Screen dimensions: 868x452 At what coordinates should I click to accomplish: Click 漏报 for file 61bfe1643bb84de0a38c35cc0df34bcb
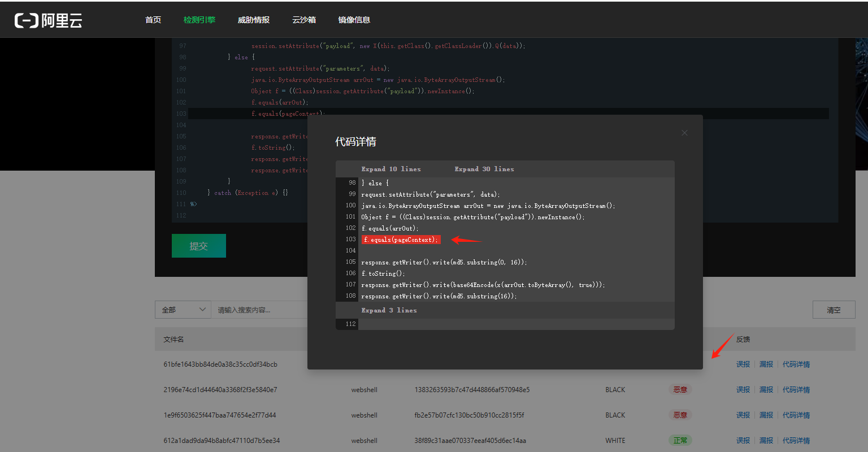[x=766, y=364]
